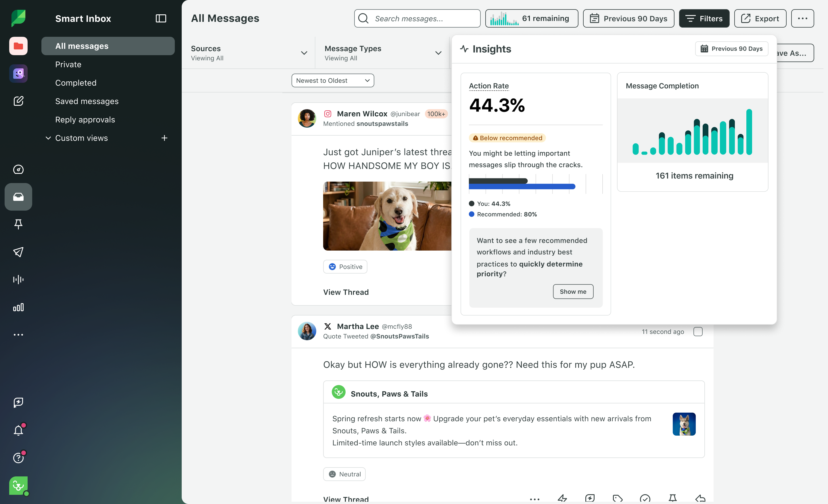This screenshot has width=828, height=504.
Task: Click the Message Completion bar chart
Action: coord(692,131)
